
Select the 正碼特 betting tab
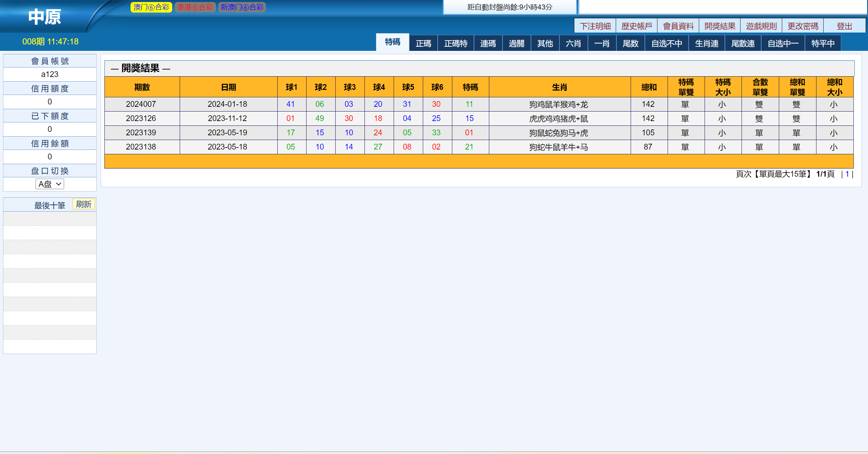coord(456,43)
